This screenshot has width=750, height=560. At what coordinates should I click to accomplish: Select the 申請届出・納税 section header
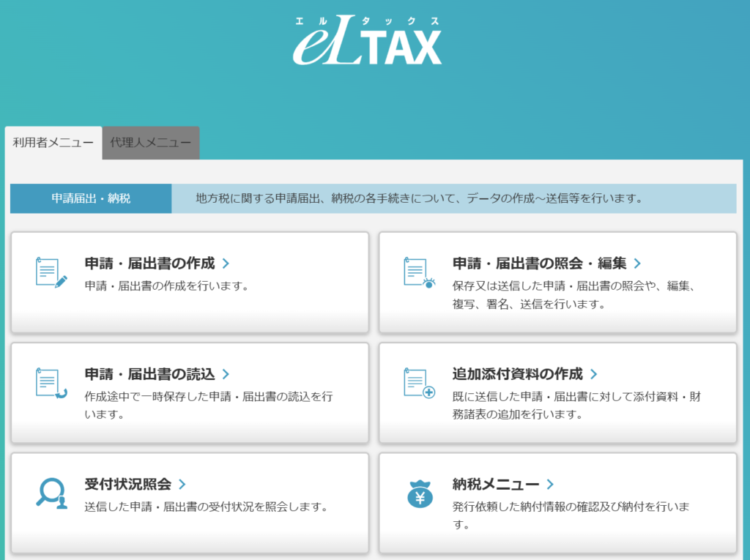point(91,198)
